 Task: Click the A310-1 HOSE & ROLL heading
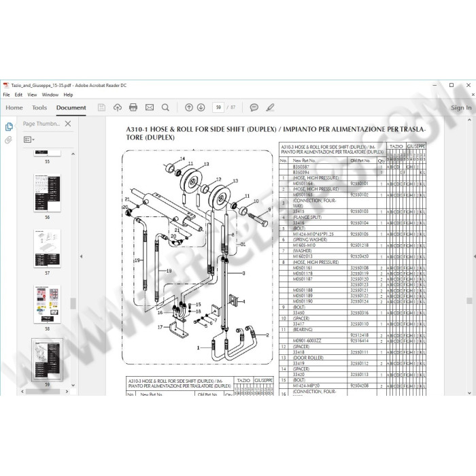(276, 133)
